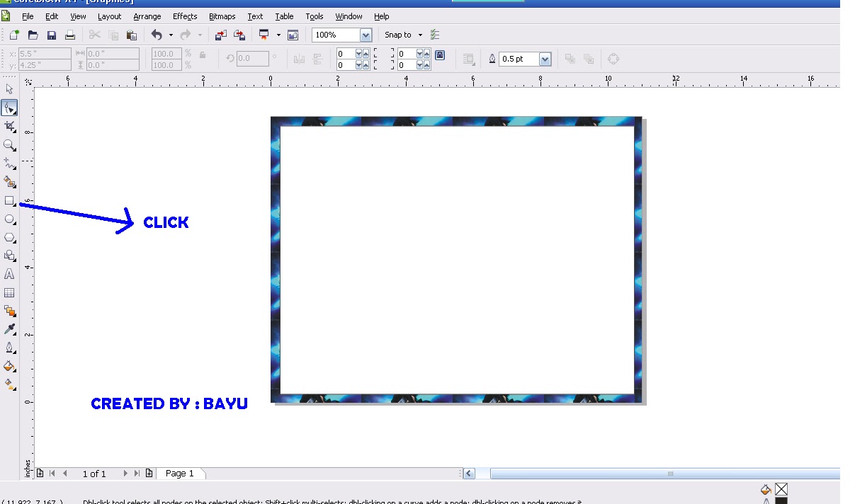Select the Basic Shapes tool
The height and width of the screenshot is (504, 855).
(x=9, y=256)
